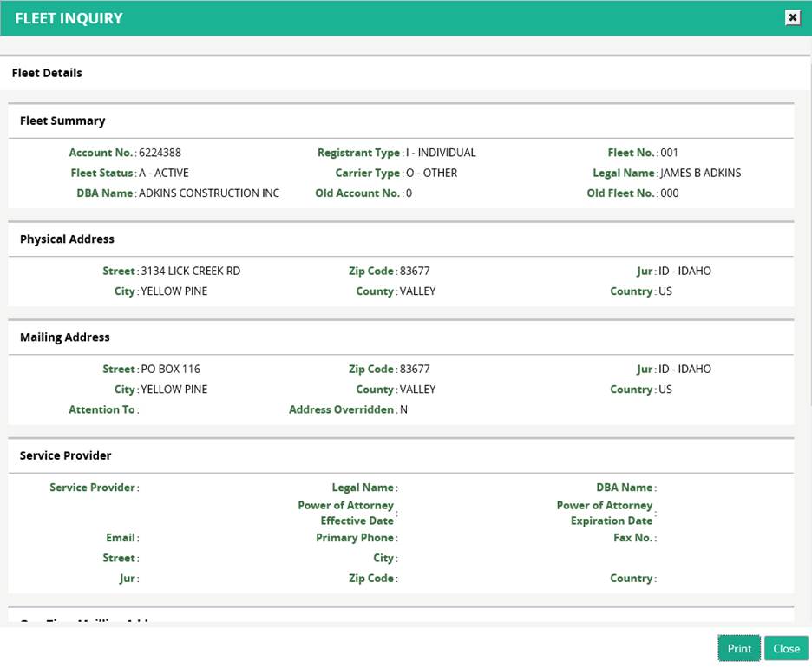Click the Carrier Type value O - OTHER
Viewport: 812px width, 668px height.
[x=431, y=173]
